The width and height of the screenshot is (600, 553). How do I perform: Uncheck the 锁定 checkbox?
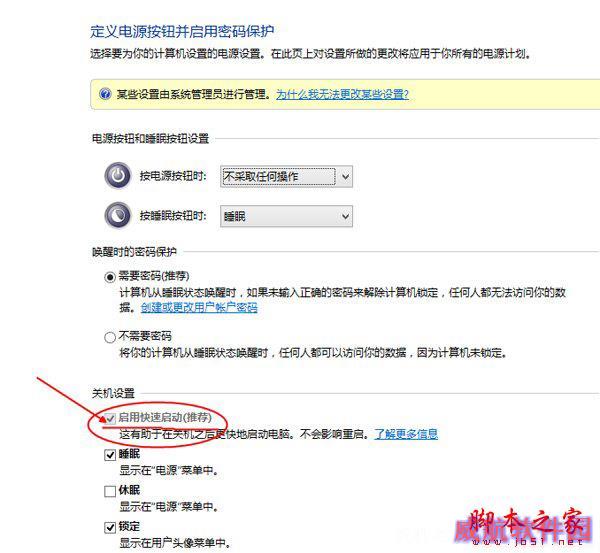point(110,527)
